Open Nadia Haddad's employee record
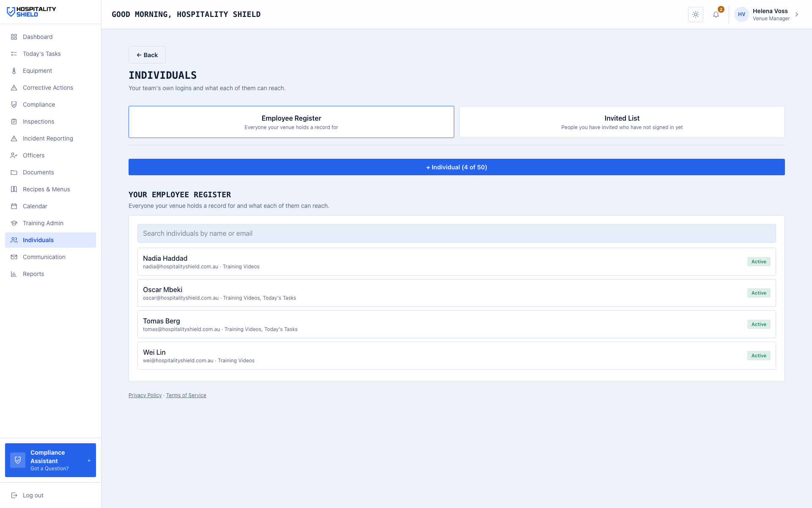Viewport: 812px width, 508px height. (x=457, y=262)
